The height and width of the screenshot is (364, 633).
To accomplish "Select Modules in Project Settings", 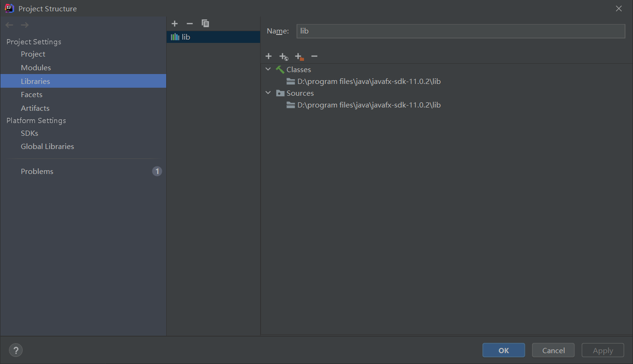I will point(35,67).
